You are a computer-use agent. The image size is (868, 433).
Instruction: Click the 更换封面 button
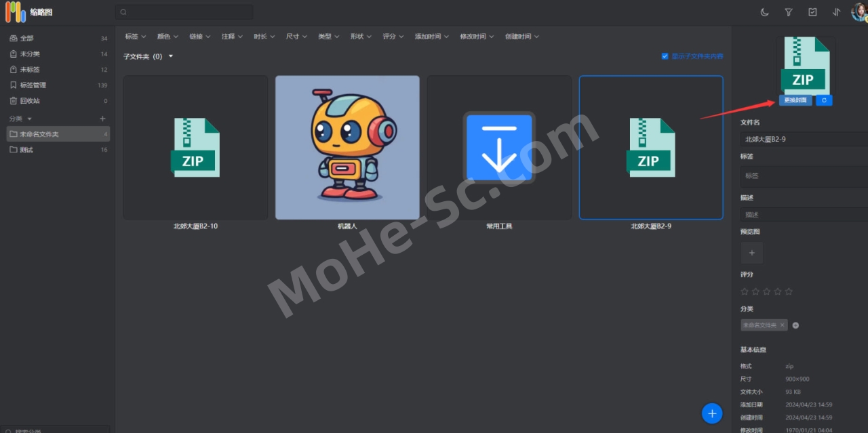tap(795, 100)
